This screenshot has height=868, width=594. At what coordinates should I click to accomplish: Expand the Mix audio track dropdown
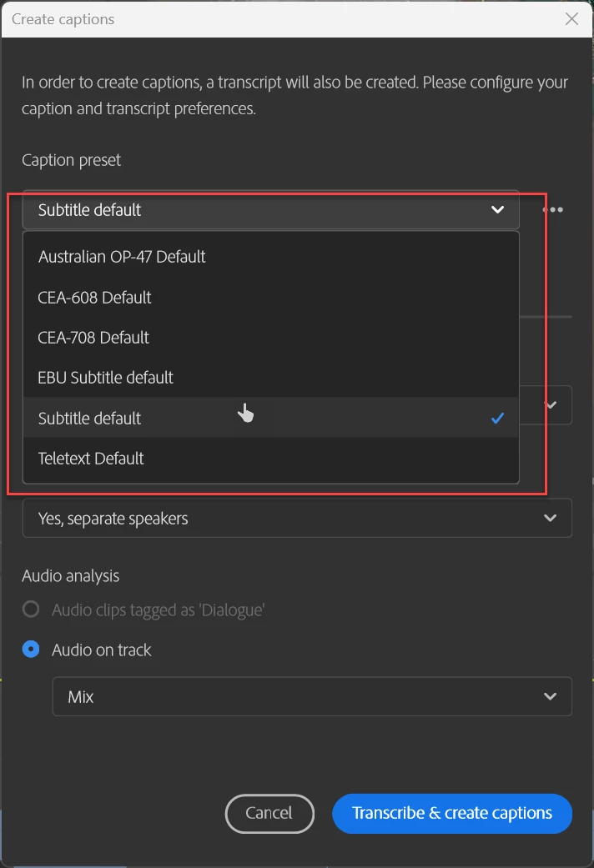tap(311, 696)
